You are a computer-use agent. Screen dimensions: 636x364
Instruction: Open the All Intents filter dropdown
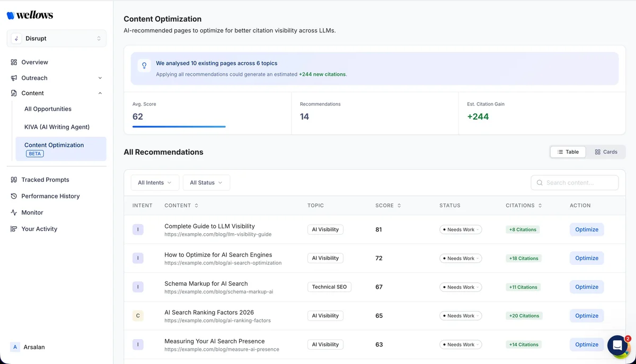click(x=155, y=183)
